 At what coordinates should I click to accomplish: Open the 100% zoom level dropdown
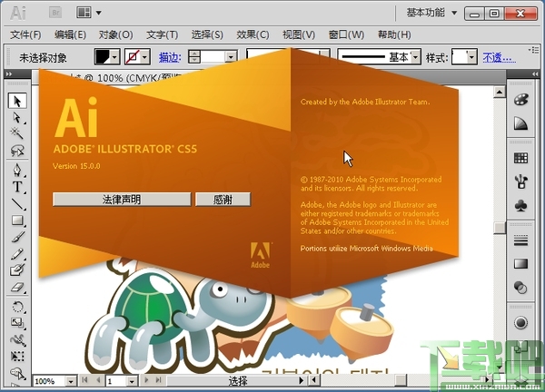click(x=71, y=381)
